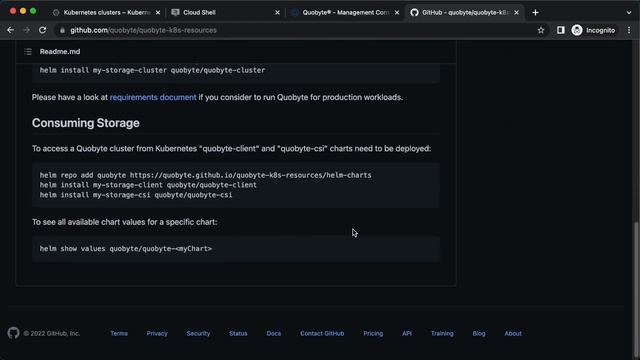This screenshot has width=640, height=360.
Task: Open the Chrome three-dot menu
Action: (629, 30)
